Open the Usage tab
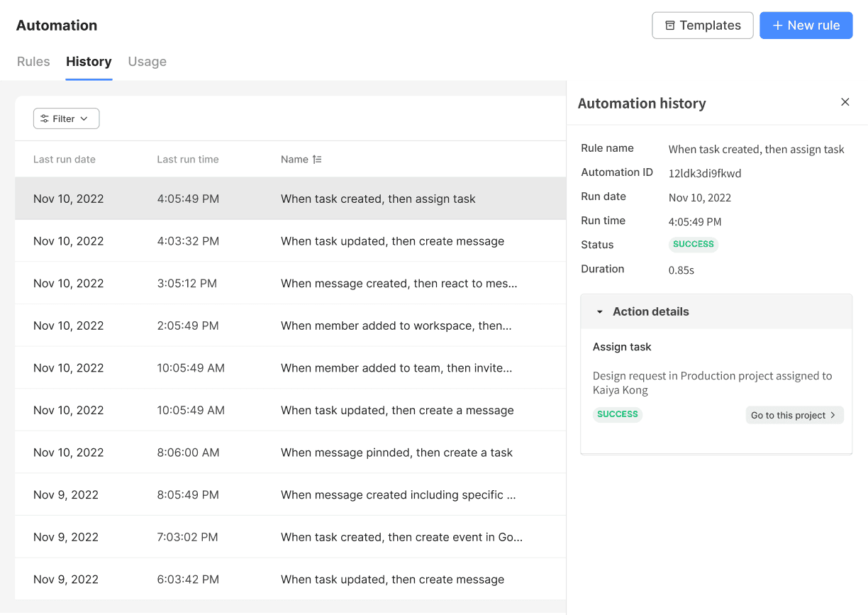Screen dimensions: 868x615 click(147, 62)
